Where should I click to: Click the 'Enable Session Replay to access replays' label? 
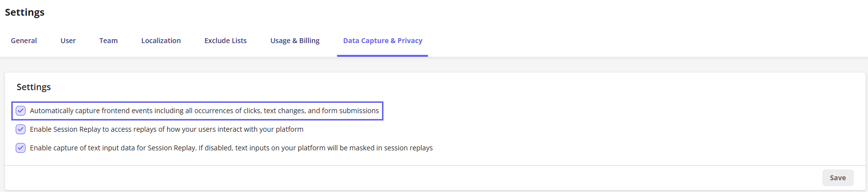click(x=167, y=129)
